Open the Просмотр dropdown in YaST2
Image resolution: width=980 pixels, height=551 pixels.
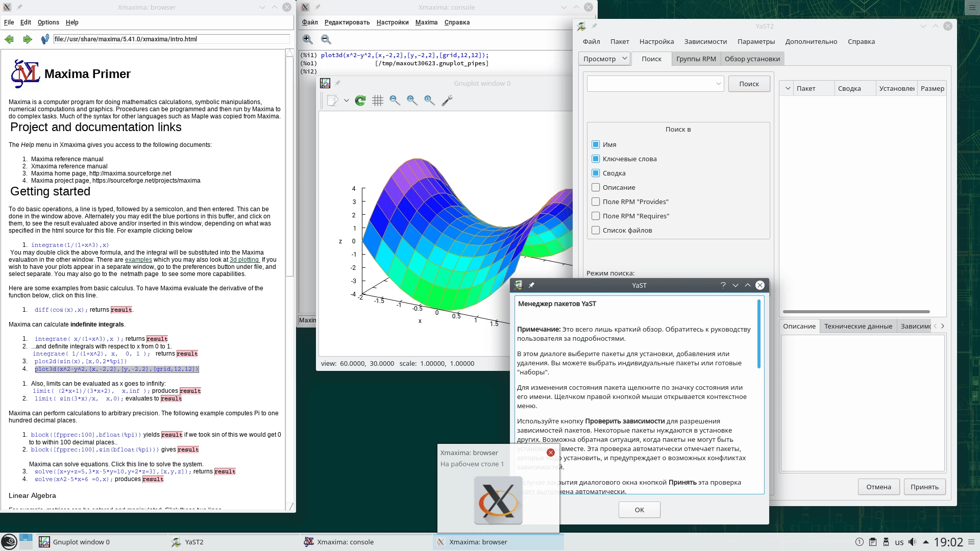[x=604, y=59]
